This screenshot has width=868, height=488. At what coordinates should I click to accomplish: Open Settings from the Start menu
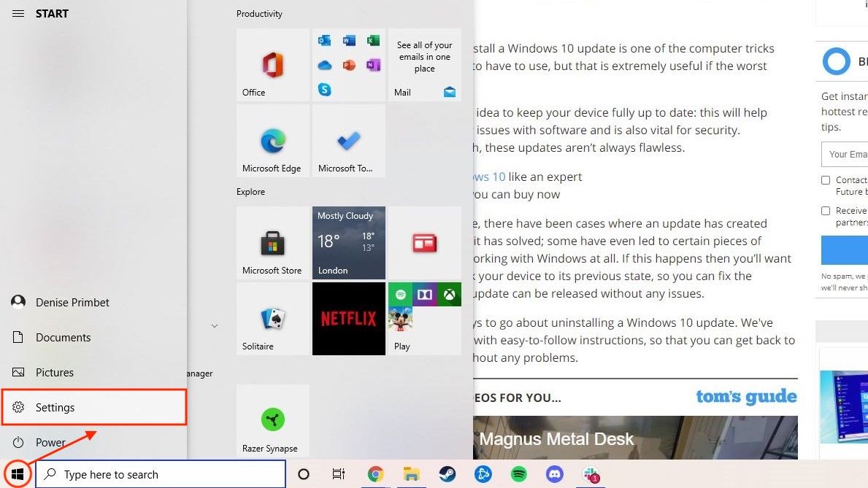55,407
